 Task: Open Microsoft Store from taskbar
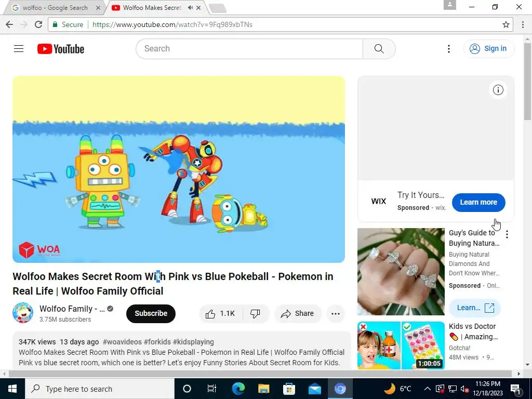289,389
